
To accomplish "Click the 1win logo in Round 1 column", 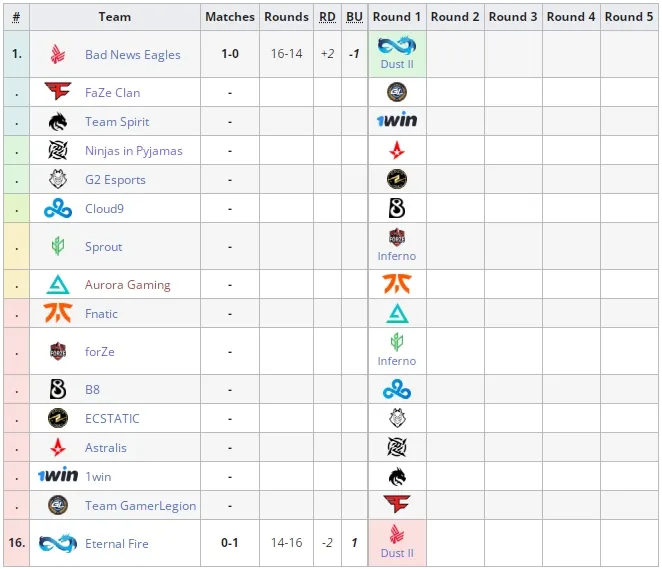I will pyautogui.click(x=397, y=120).
